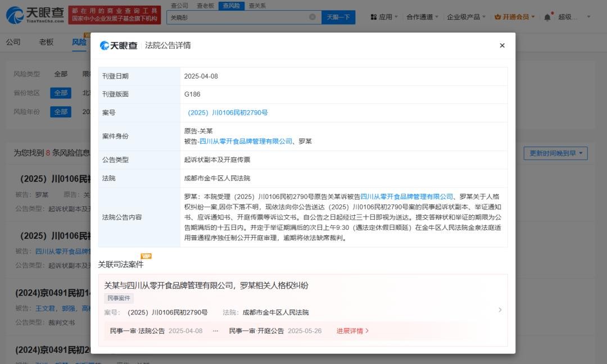This screenshot has height=364, width=607.
Task: Click the Tianyancha logo in the header
Action: pyautogui.click(x=35, y=15)
